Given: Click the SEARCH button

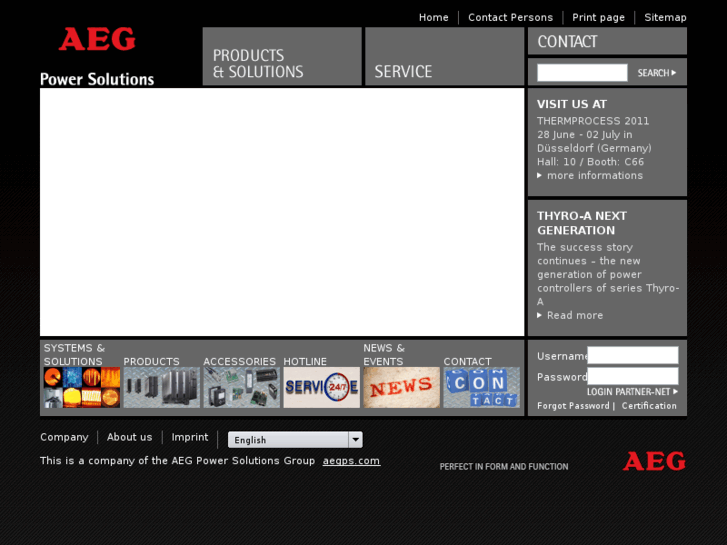Looking at the screenshot, I should click(x=657, y=73).
